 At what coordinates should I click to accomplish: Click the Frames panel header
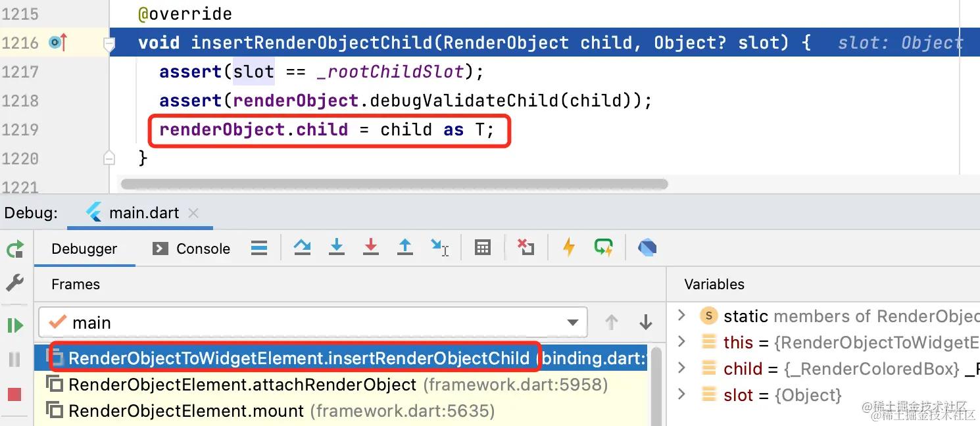coord(76,284)
